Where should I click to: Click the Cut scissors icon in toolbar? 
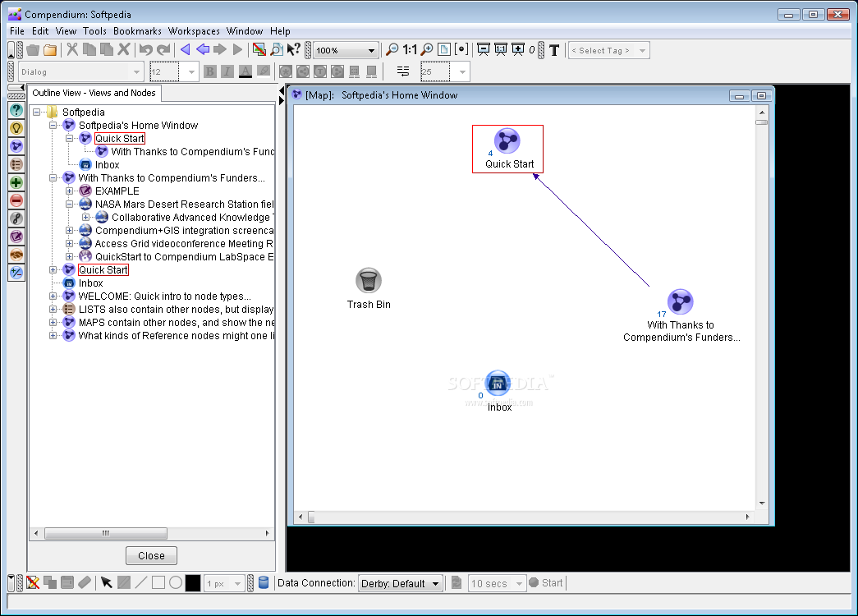[72, 50]
